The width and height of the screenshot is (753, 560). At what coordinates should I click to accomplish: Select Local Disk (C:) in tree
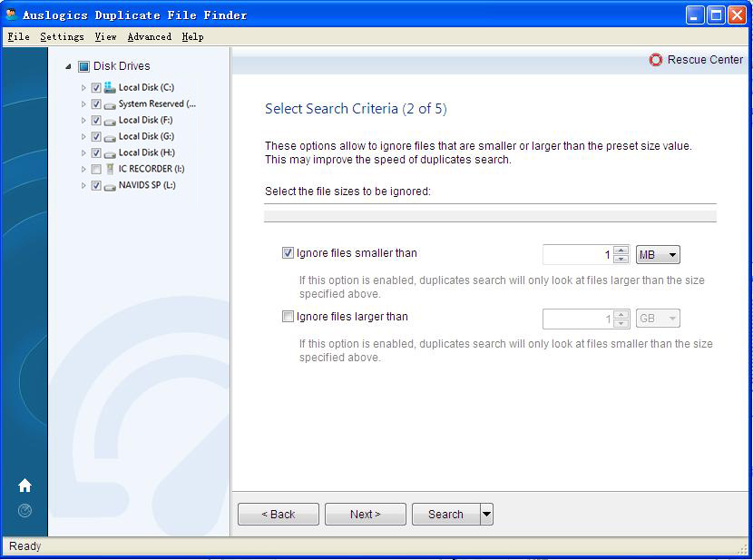[146, 88]
